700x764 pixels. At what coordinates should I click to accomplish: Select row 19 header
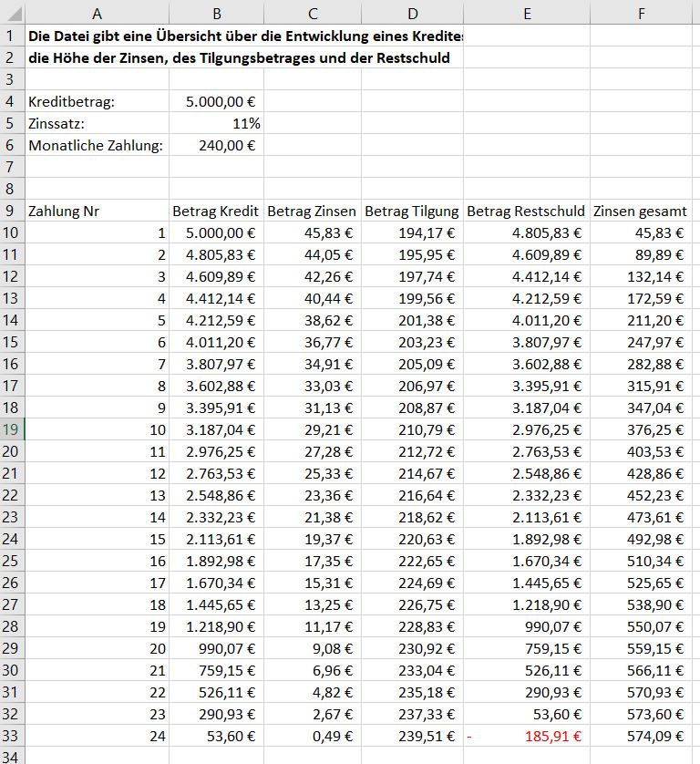coord(12,429)
